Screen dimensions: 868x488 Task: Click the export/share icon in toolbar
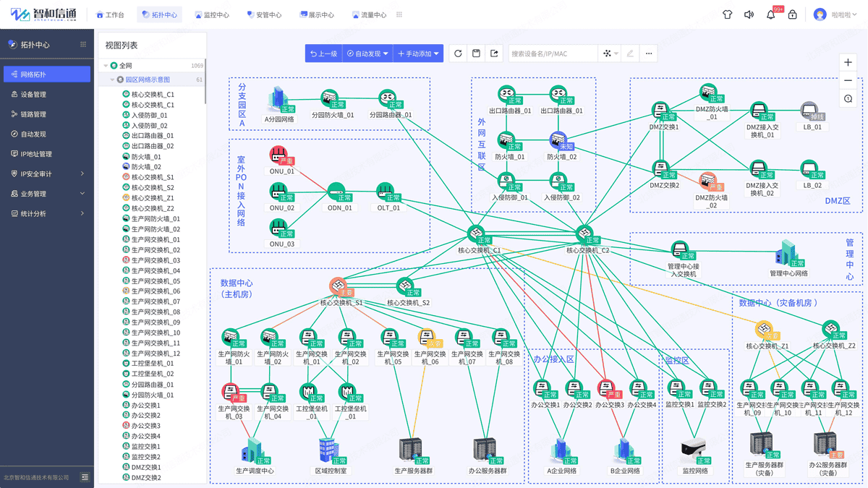click(494, 53)
